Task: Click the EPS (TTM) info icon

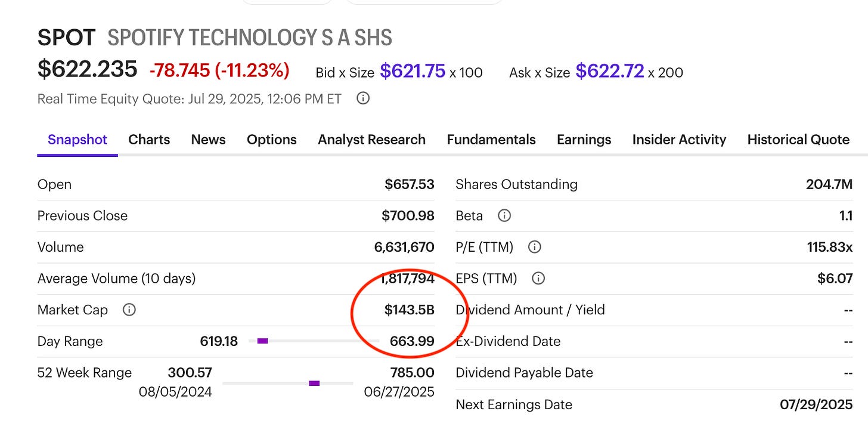Action: click(x=538, y=279)
